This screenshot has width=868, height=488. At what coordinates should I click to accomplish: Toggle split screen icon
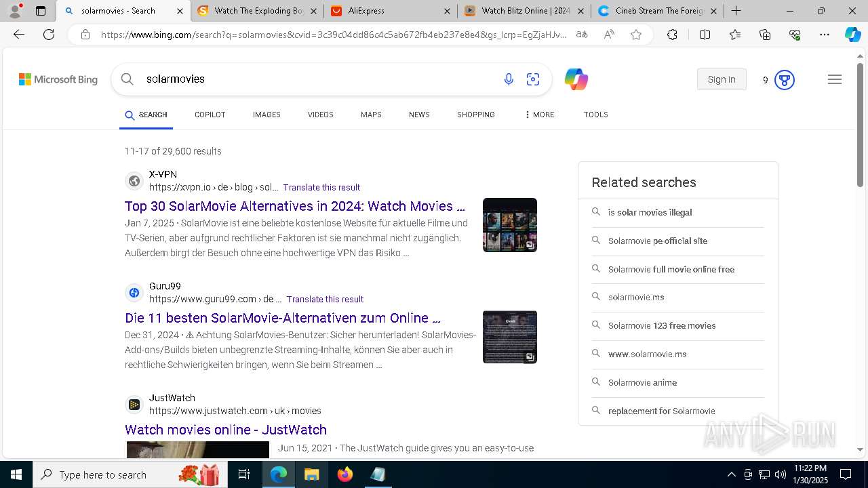pos(705,35)
